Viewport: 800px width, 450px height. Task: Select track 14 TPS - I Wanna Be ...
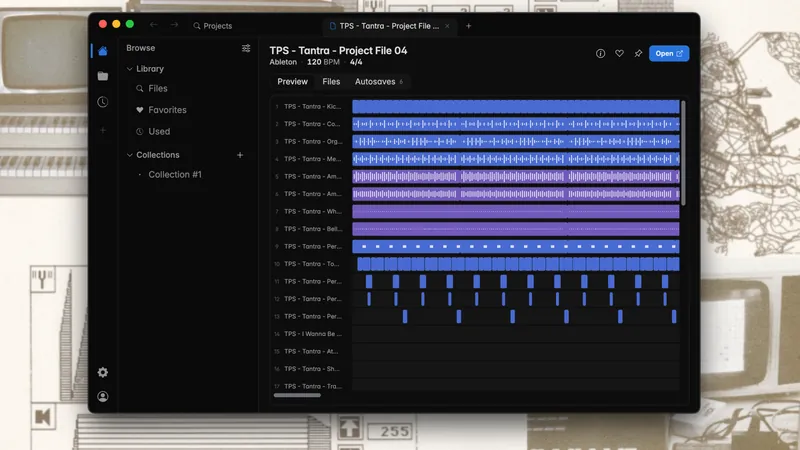coord(313,334)
